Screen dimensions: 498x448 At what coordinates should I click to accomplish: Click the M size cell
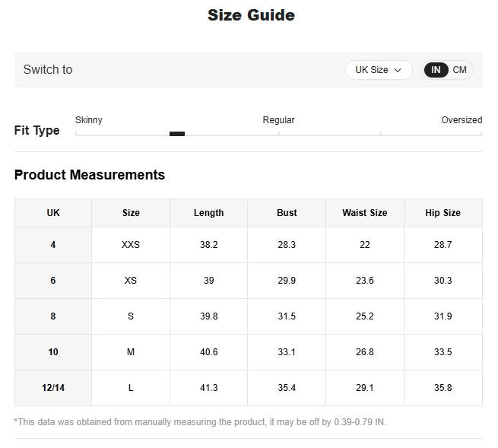pos(131,352)
